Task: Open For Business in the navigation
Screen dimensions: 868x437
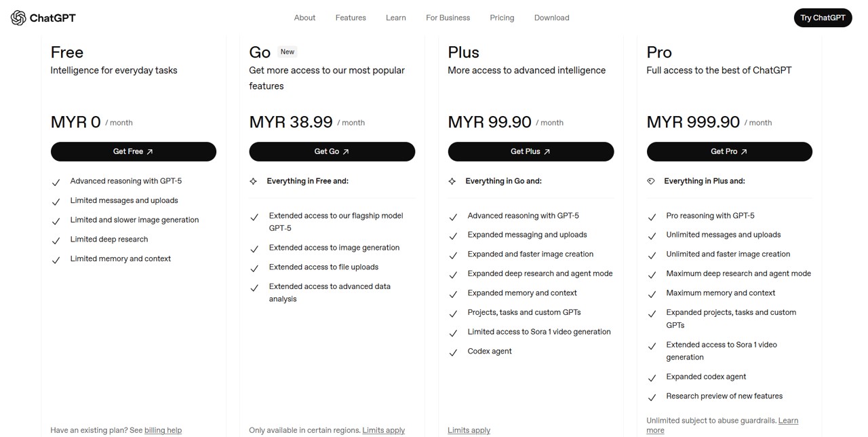Action: click(x=448, y=18)
